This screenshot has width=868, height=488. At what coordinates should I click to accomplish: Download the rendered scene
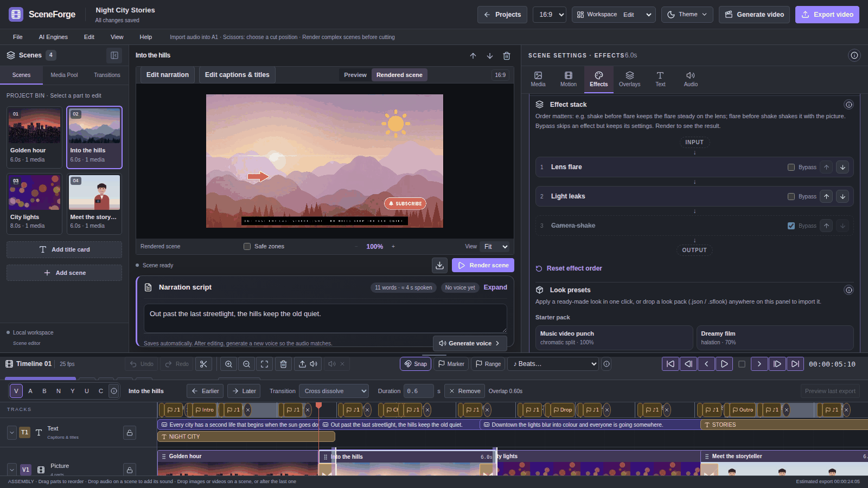pos(440,265)
